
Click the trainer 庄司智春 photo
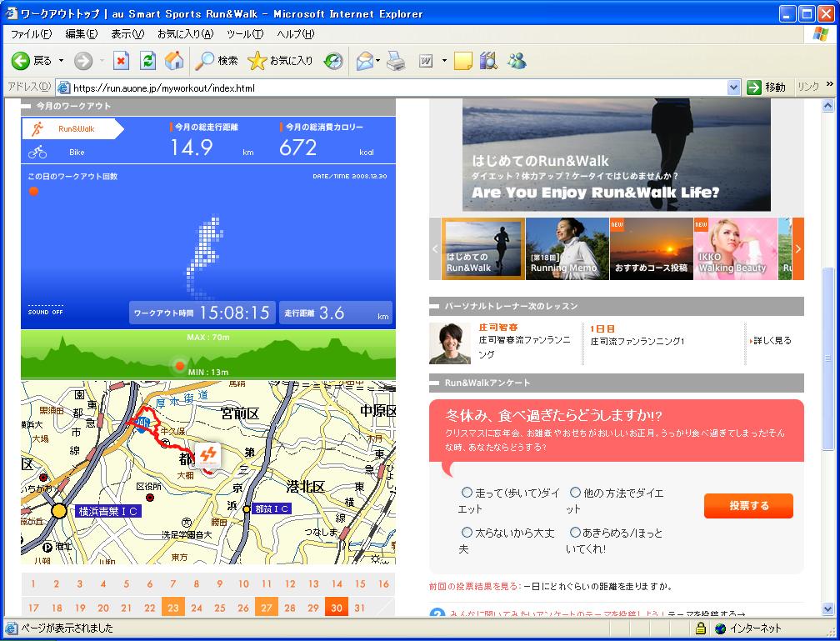(450, 343)
